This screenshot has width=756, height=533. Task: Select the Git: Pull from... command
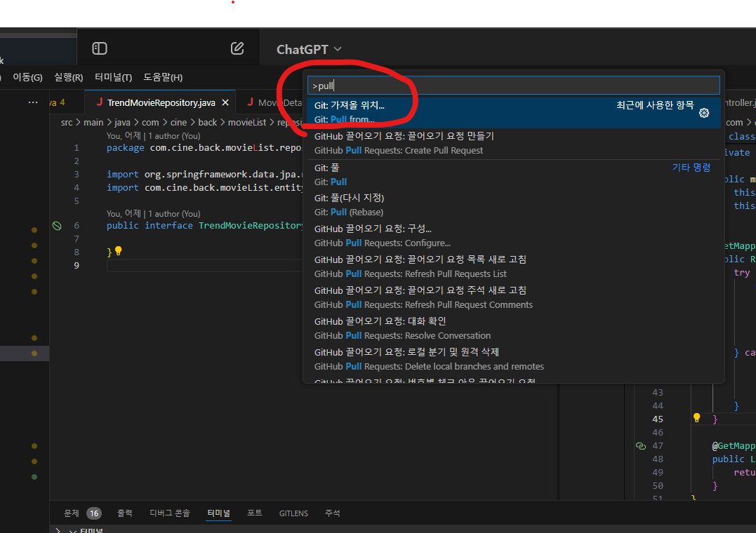[514, 112]
